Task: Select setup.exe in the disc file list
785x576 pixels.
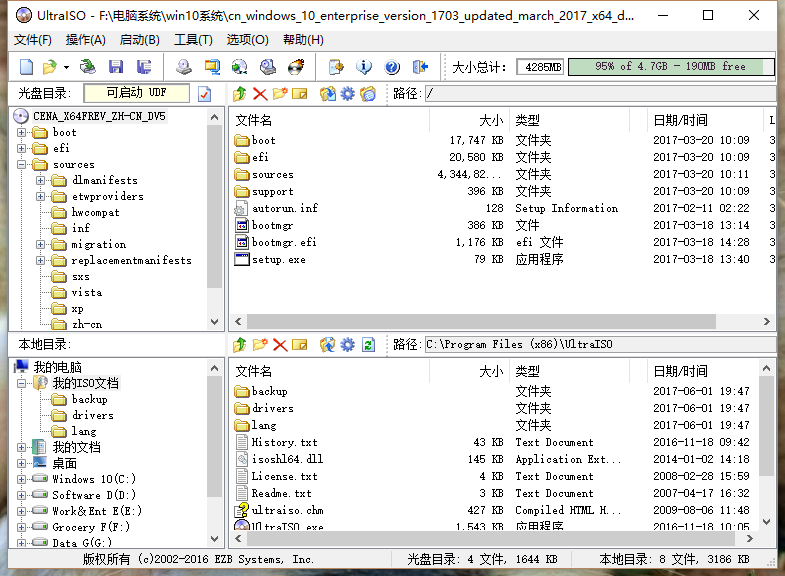Action: coord(278,259)
